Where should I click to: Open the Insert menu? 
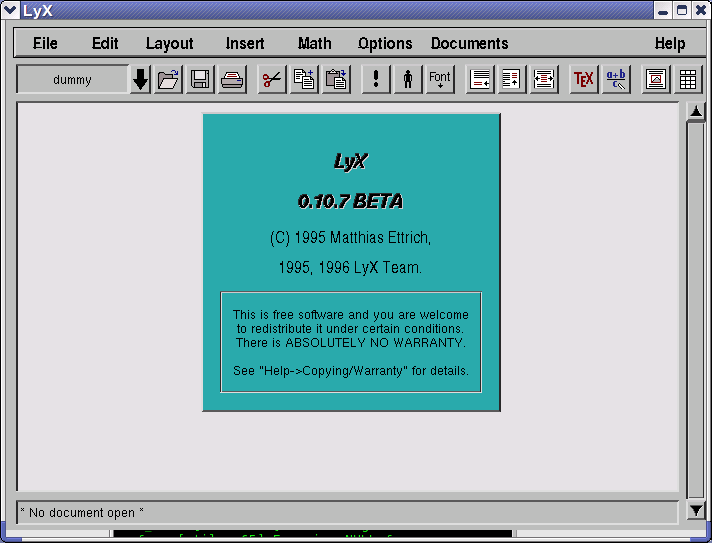point(245,44)
